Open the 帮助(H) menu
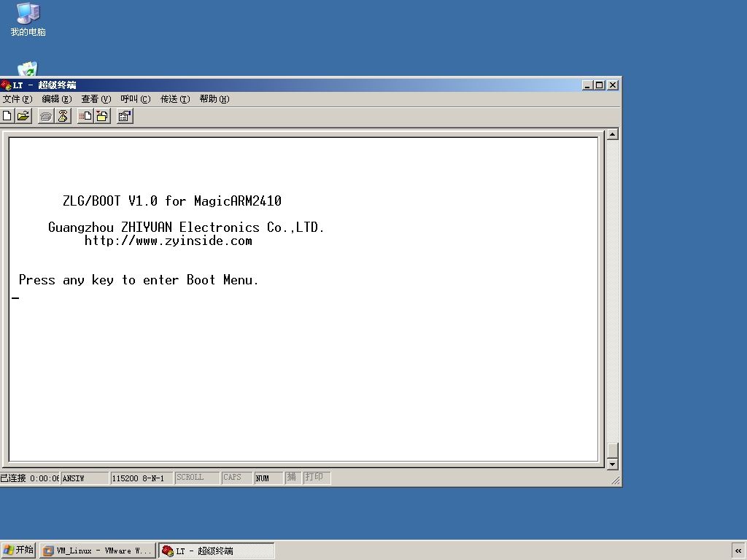747x560 pixels. (x=214, y=99)
